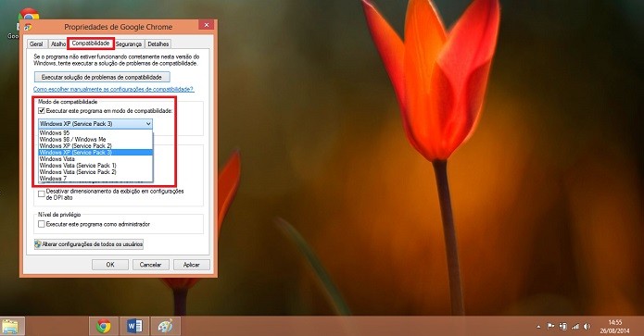
Task: Choose Windows 98 / Windows Me option
Action: [95, 140]
